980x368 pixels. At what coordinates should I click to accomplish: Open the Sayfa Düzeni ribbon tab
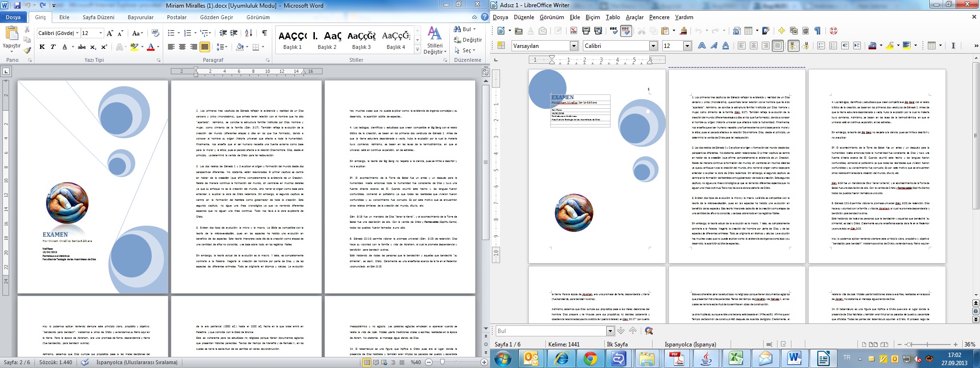(98, 17)
